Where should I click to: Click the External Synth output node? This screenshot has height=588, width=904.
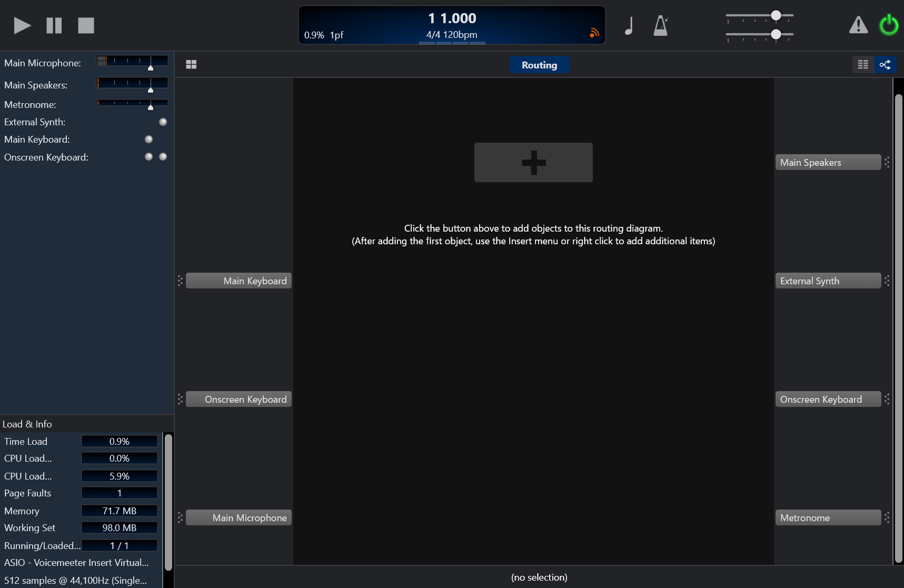828,281
